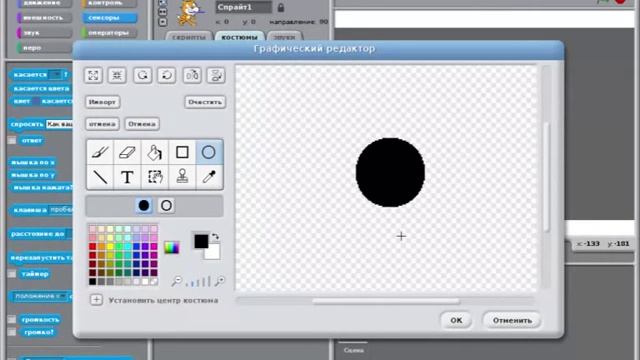Click the 'Импорт' button

[x=102, y=102]
